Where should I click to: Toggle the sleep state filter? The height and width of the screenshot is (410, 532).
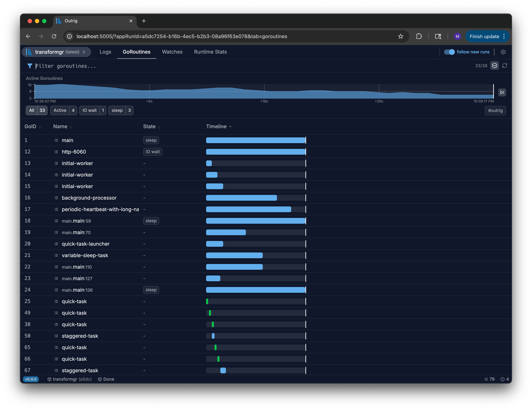coord(121,110)
